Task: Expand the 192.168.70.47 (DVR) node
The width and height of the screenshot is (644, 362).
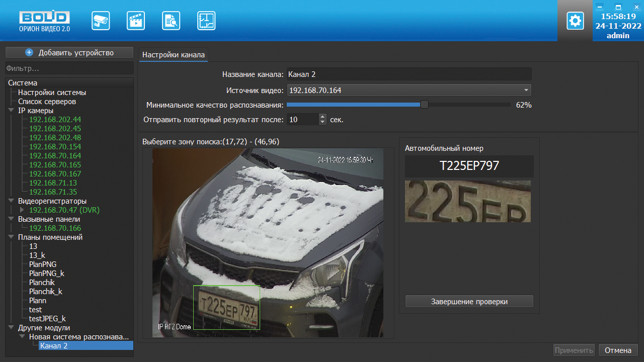Action: tap(22, 210)
